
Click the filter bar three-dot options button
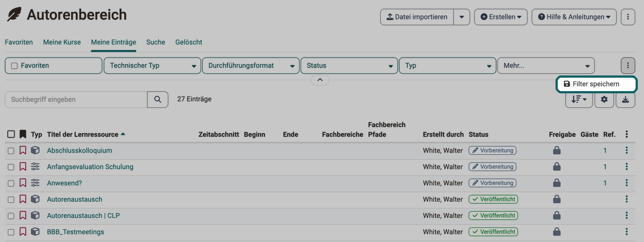coord(628,65)
